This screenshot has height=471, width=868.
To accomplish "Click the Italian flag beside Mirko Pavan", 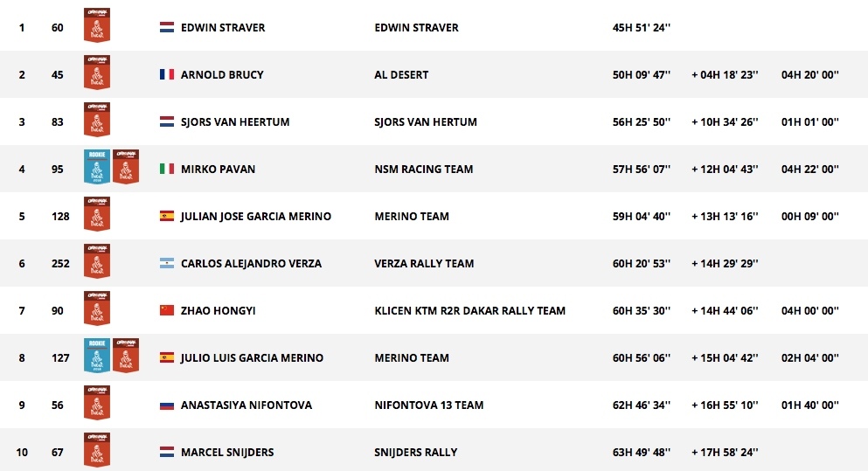I will pyautogui.click(x=167, y=170).
